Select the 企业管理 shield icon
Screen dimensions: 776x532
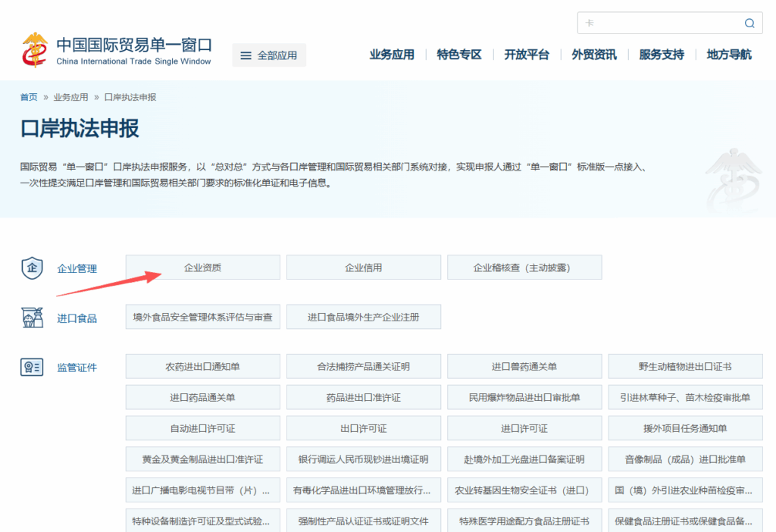(32, 268)
